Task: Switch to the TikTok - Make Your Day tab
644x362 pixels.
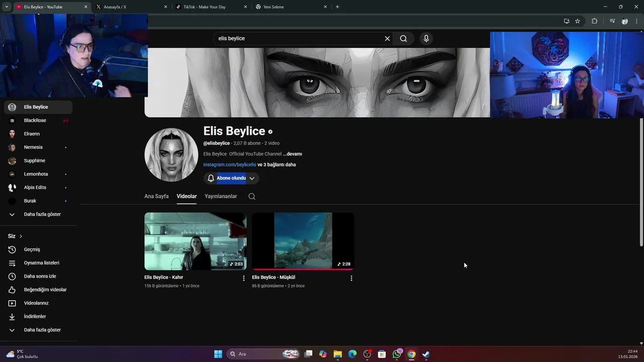Action: pos(211,7)
